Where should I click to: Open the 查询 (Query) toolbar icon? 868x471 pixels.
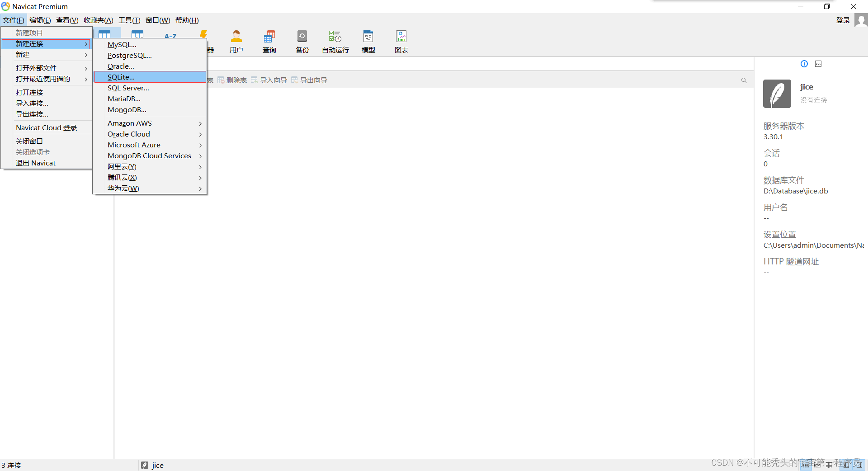click(x=269, y=42)
